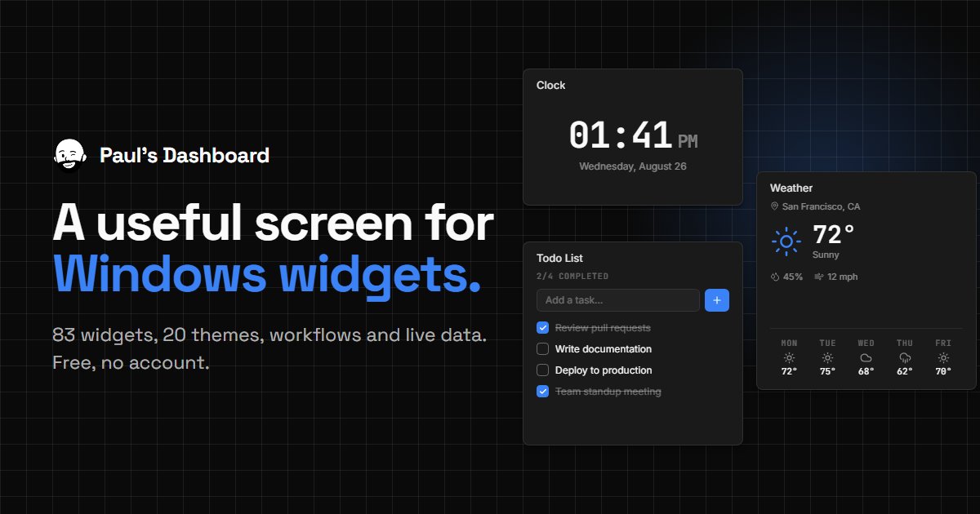
Task: Check the Write documentation checkbox
Action: click(x=542, y=349)
